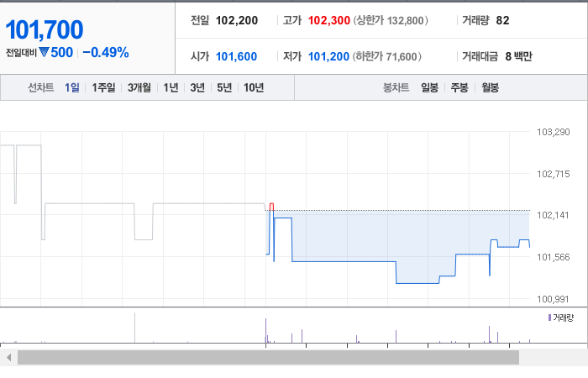Click the 전일 value 102,200
Screen dimensions: 588x378
click(237, 20)
